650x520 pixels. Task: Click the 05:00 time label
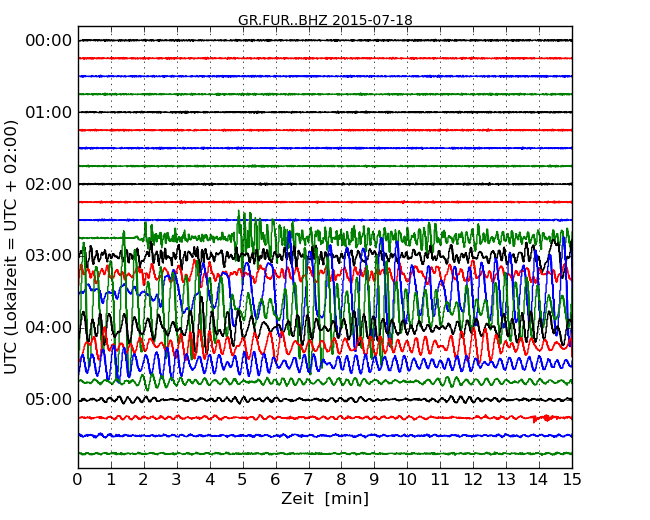pos(49,399)
